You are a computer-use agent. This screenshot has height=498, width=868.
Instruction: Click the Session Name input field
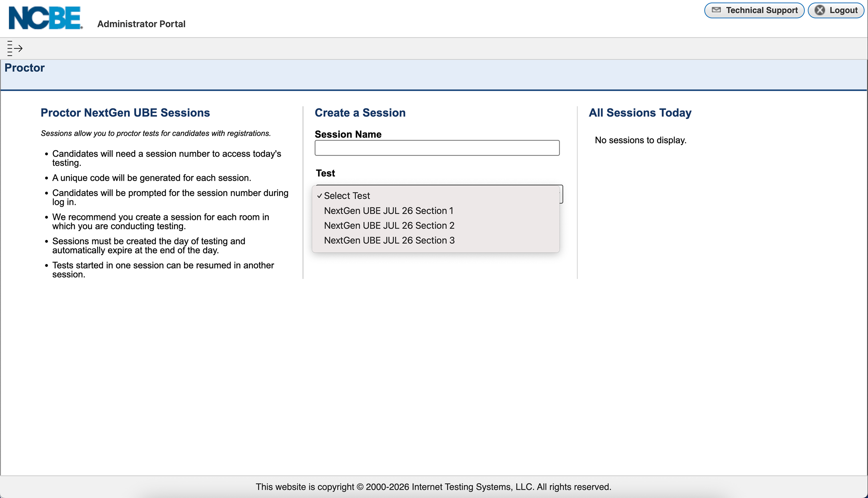point(437,148)
